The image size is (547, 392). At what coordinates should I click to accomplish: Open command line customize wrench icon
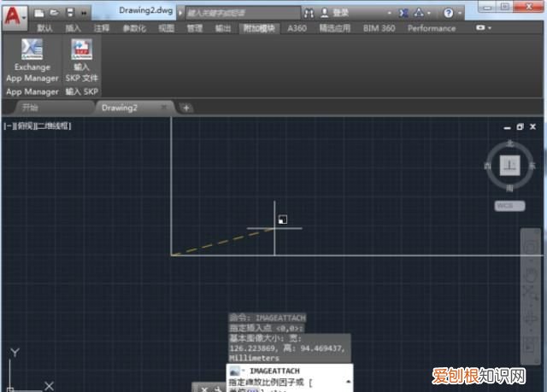pos(218,389)
